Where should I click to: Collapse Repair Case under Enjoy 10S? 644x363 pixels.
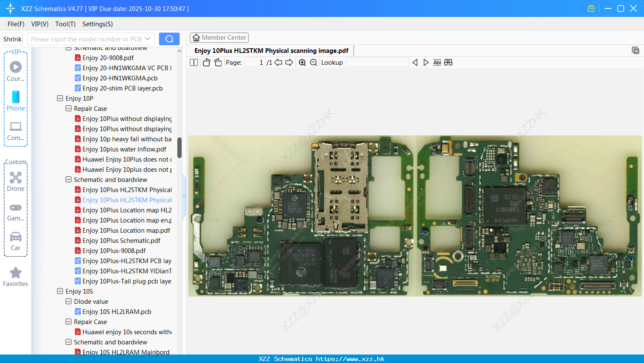point(69,322)
